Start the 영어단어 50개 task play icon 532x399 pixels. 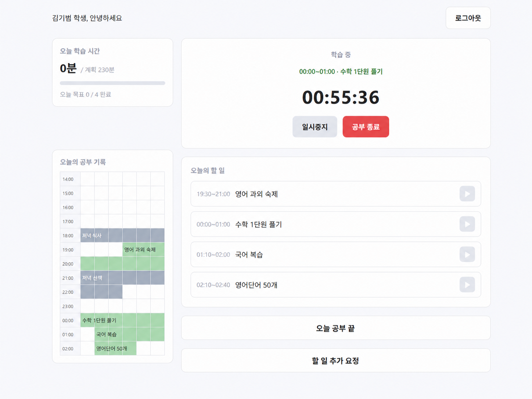[x=467, y=285]
